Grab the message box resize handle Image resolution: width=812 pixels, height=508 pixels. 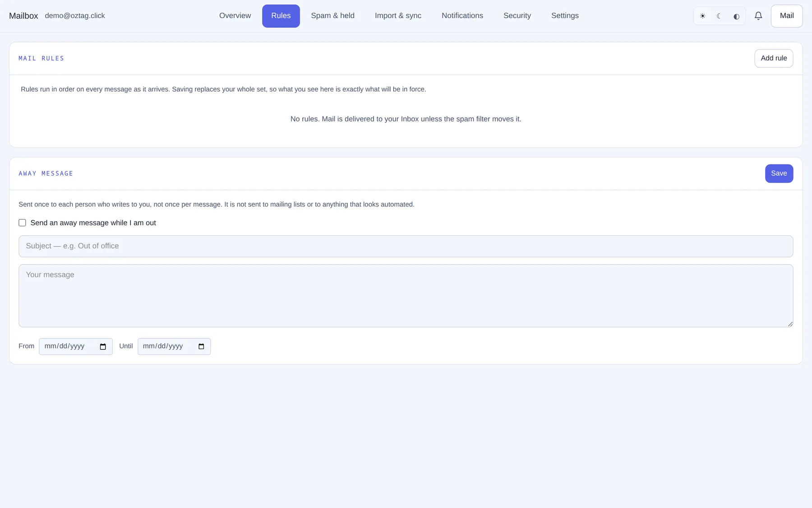pos(790,324)
